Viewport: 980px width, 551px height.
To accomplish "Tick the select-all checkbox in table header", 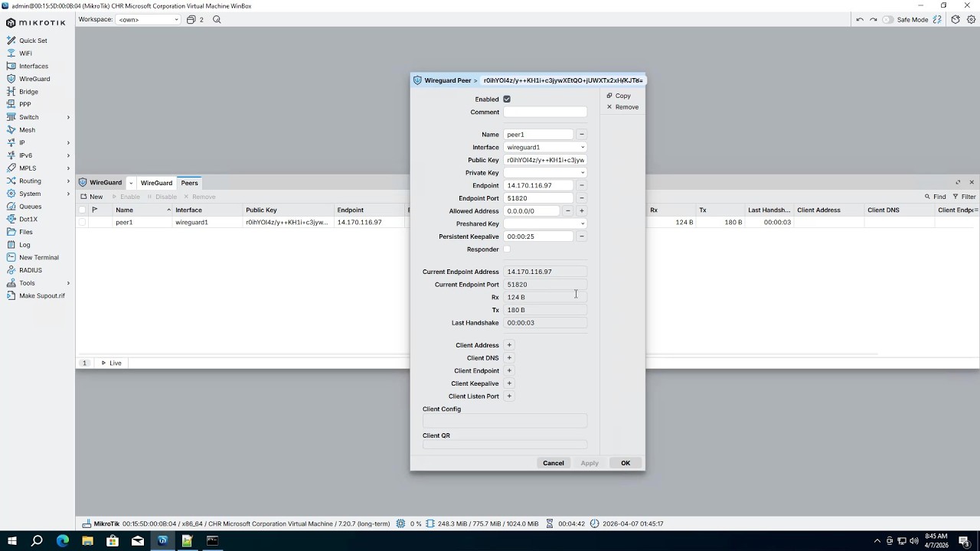I will point(83,210).
